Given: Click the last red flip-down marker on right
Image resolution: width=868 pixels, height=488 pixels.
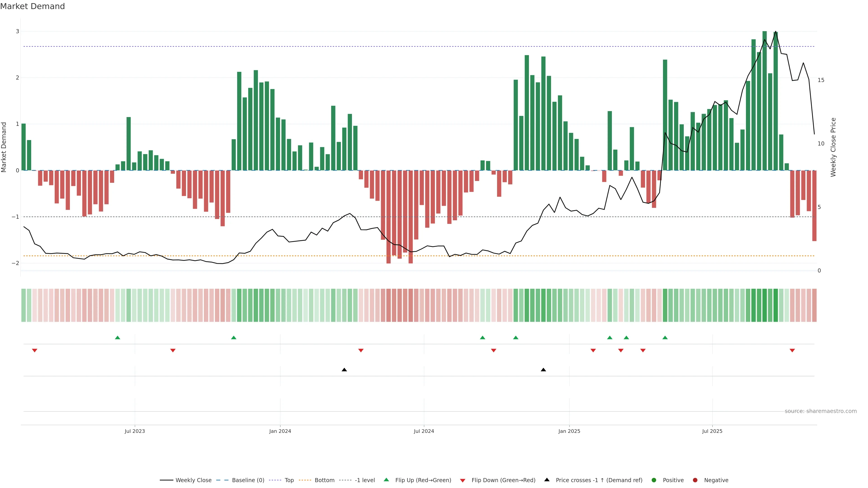Looking at the screenshot, I should pos(792,351).
